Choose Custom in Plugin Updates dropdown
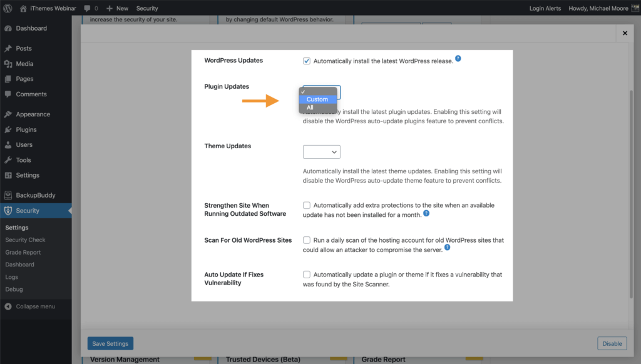Viewport: 641px width, 364px height. 318,99
